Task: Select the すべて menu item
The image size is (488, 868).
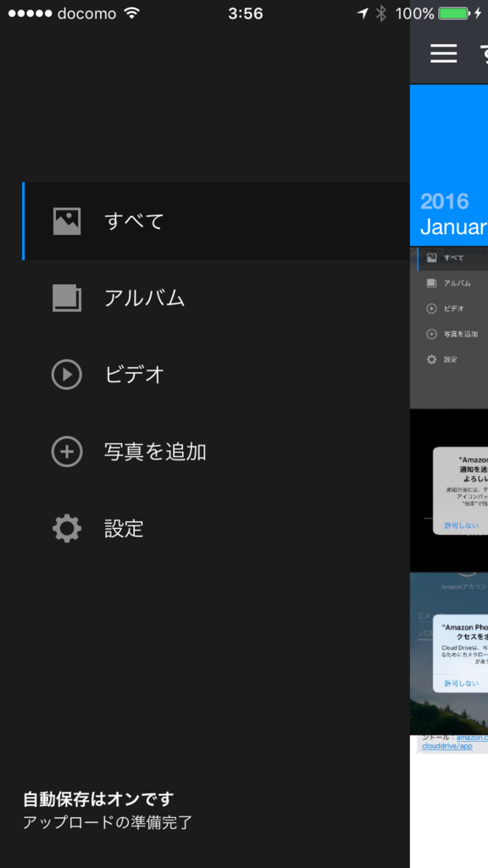Action: point(216,221)
